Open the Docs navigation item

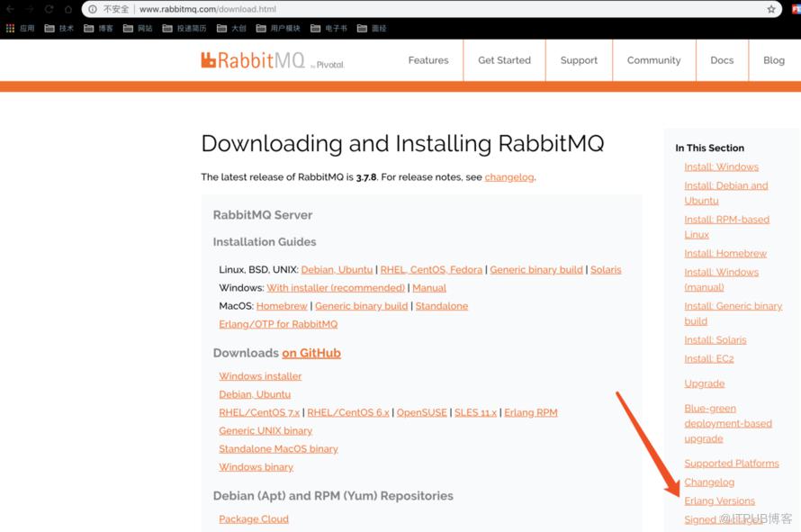pos(722,60)
